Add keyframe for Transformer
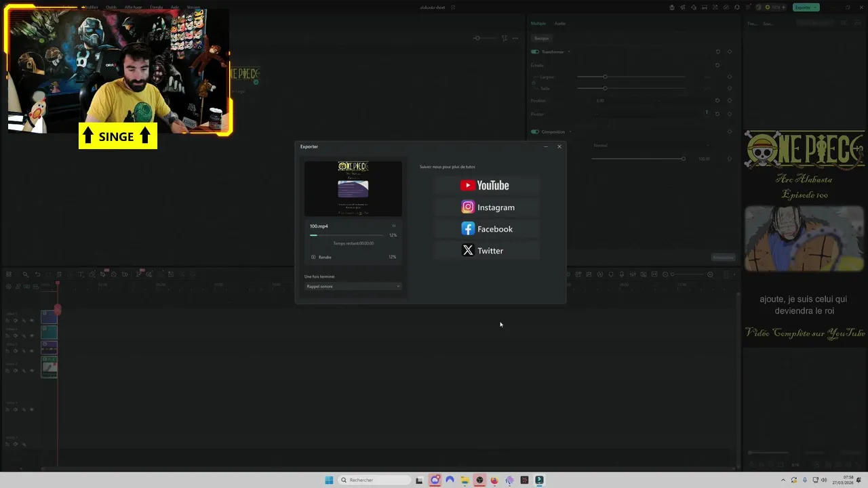 click(x=730, y=52)
